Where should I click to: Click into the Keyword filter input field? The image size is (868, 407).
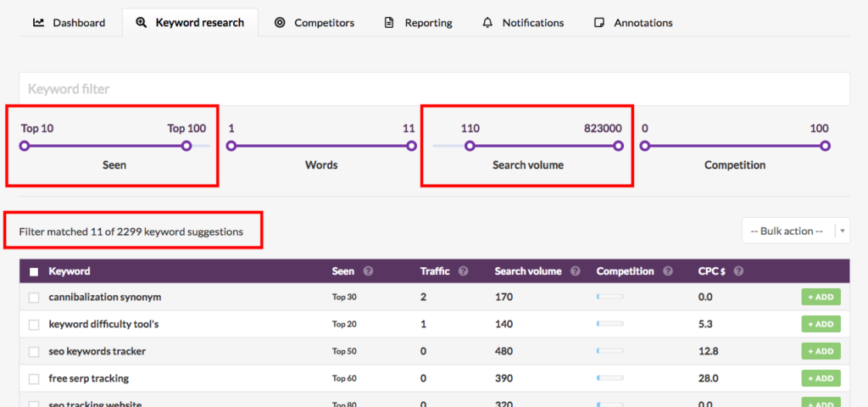(434, 89)
